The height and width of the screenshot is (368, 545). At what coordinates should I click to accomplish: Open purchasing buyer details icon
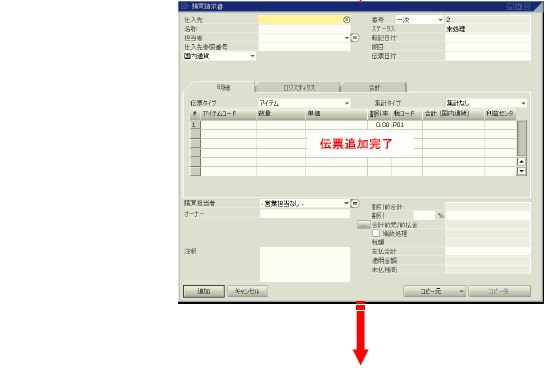click(x=355, y=203)
